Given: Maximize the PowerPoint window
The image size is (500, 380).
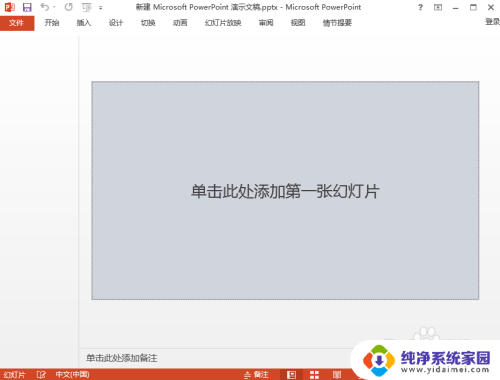Looking at the screenshot, I should click(x=473, y=7).
